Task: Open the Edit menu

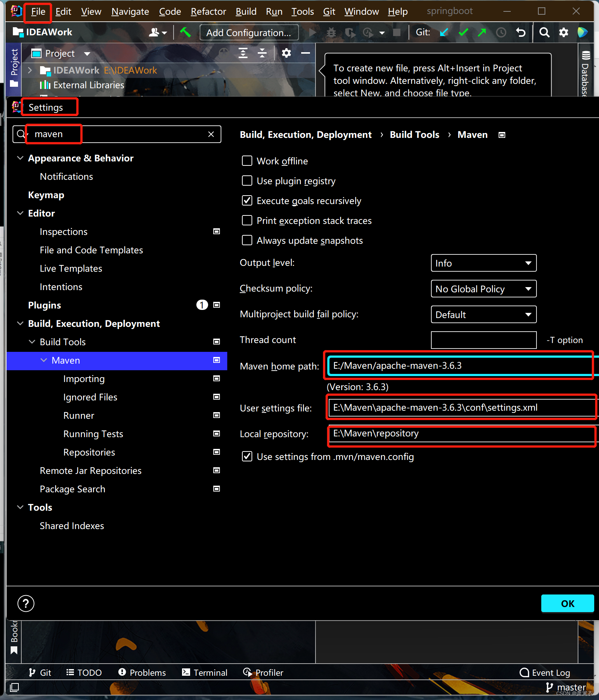Action: point(63,12)
